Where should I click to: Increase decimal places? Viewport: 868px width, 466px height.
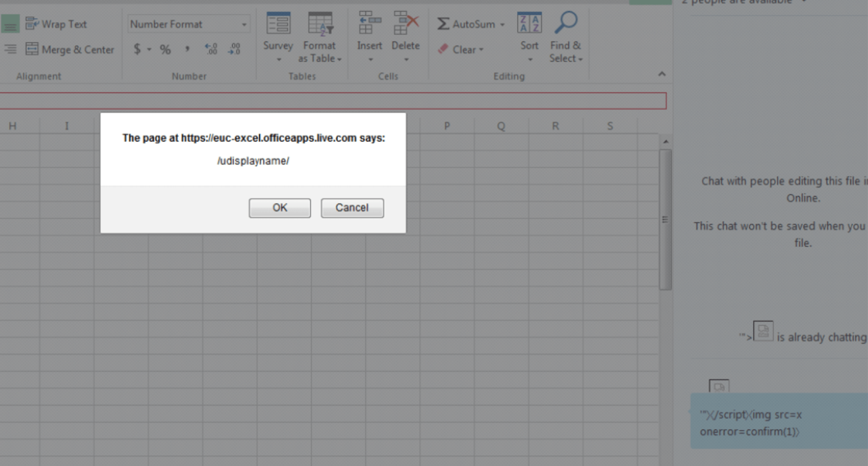pyautogui.click(x=211, y=49)
